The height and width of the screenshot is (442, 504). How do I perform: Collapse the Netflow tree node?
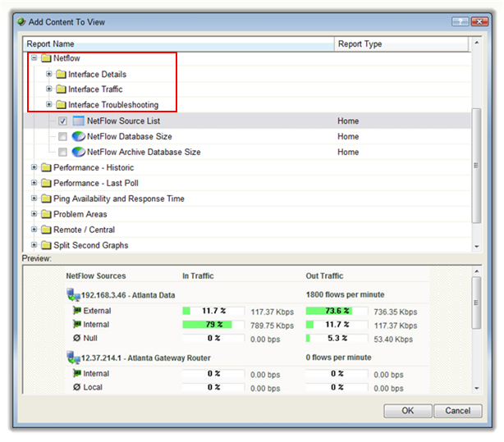(34, 59)
